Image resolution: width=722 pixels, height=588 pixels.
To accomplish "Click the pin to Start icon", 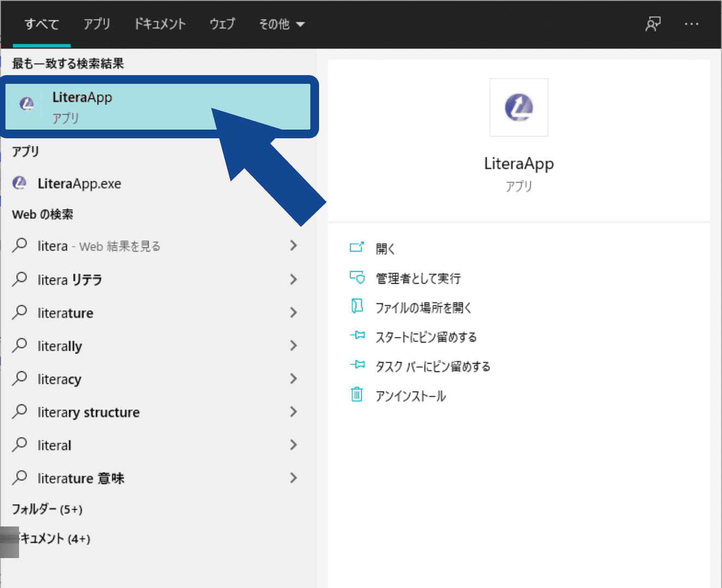I will [x=357, y=335].
